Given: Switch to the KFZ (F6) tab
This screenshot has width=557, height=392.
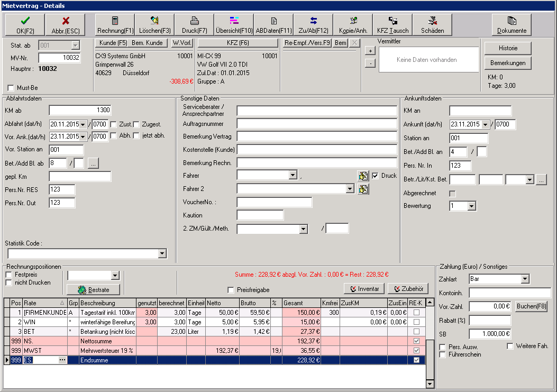Looking at the screenshot, I should [x=240, y=43].
